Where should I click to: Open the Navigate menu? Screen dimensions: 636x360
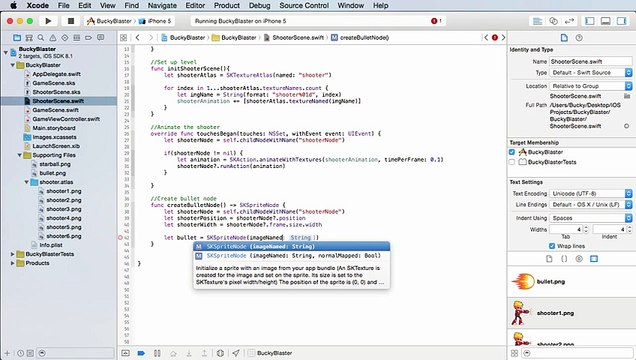click(162, 6)
